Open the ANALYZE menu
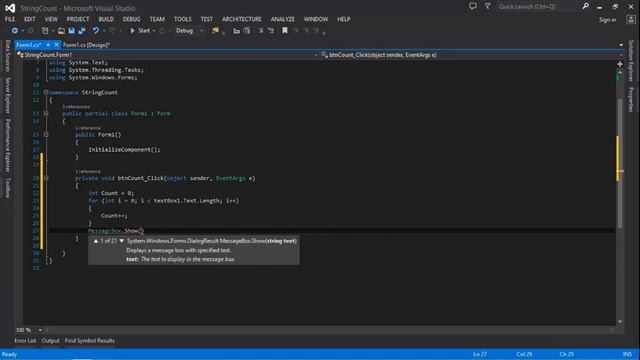This screenshot has height=360, width=640. [282, 19]
